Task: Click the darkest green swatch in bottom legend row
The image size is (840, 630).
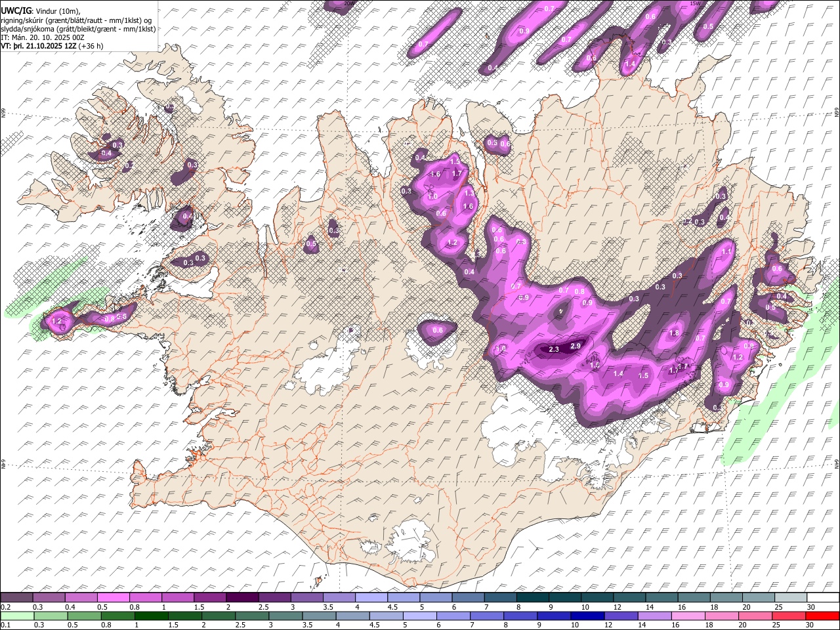Action: point(152,616)
